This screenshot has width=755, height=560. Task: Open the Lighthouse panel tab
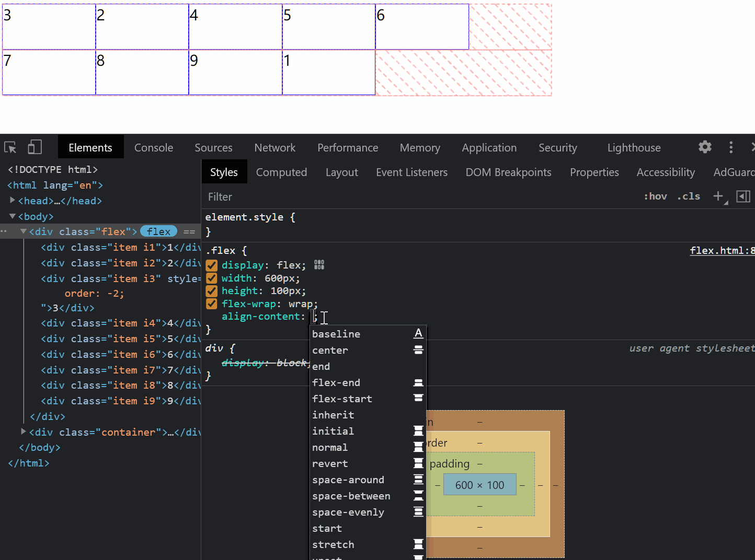tap(634, 148)
